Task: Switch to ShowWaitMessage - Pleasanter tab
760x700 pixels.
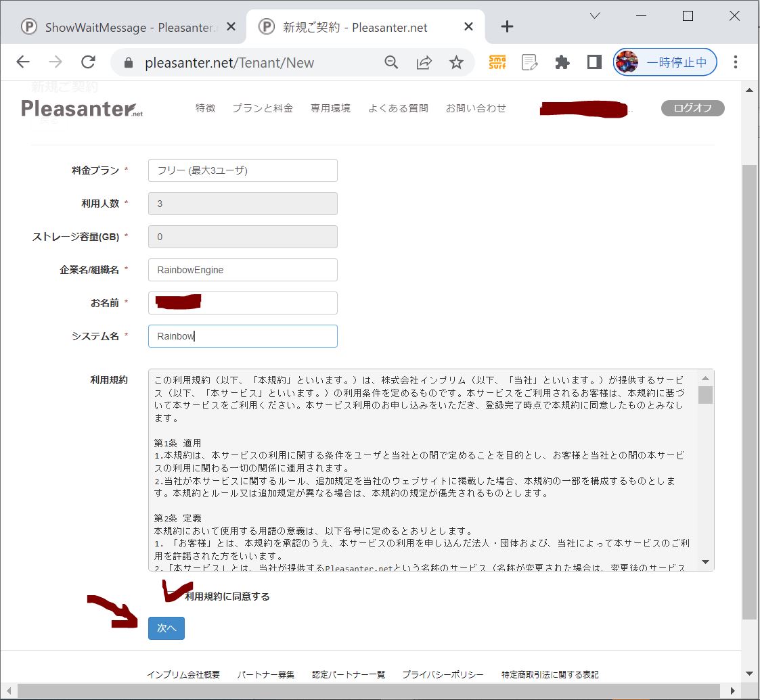Action: coord(124,27)
